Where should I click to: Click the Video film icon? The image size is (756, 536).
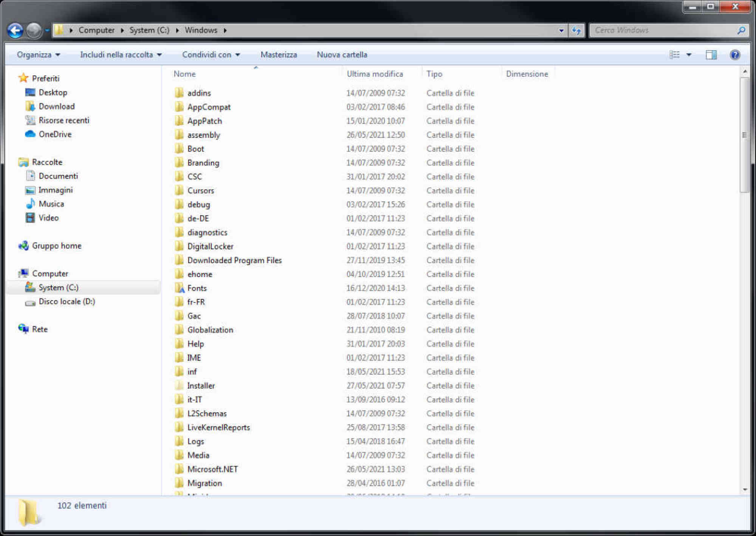tap(30, 218)
